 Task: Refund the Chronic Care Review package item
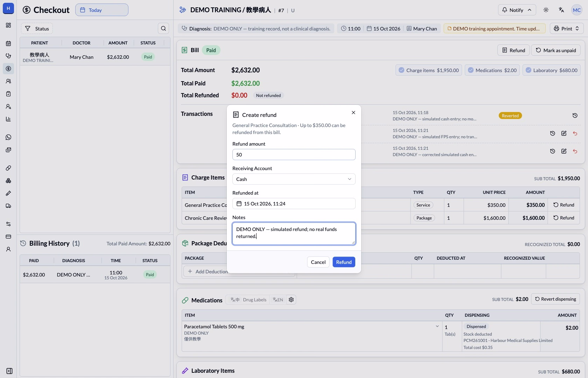pos(564,218)
